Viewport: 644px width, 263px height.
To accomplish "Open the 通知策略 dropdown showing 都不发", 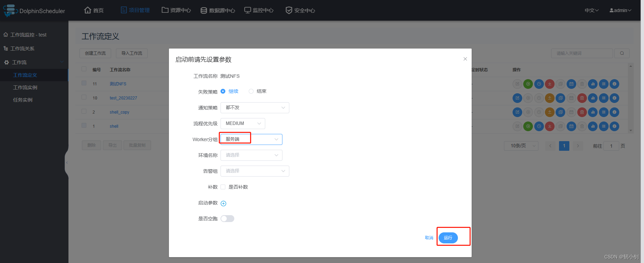I will [x=255, y=108].
